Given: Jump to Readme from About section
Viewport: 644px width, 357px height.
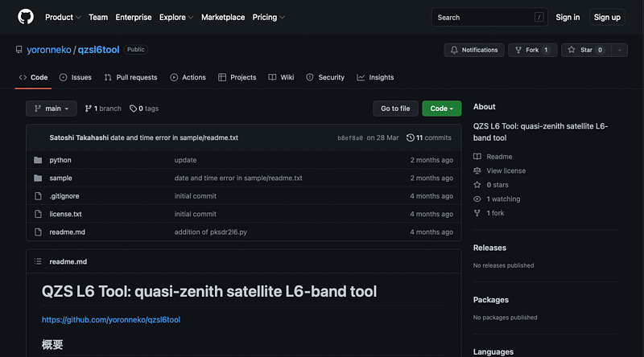Looking at the screenshot, I should [499, 156].
